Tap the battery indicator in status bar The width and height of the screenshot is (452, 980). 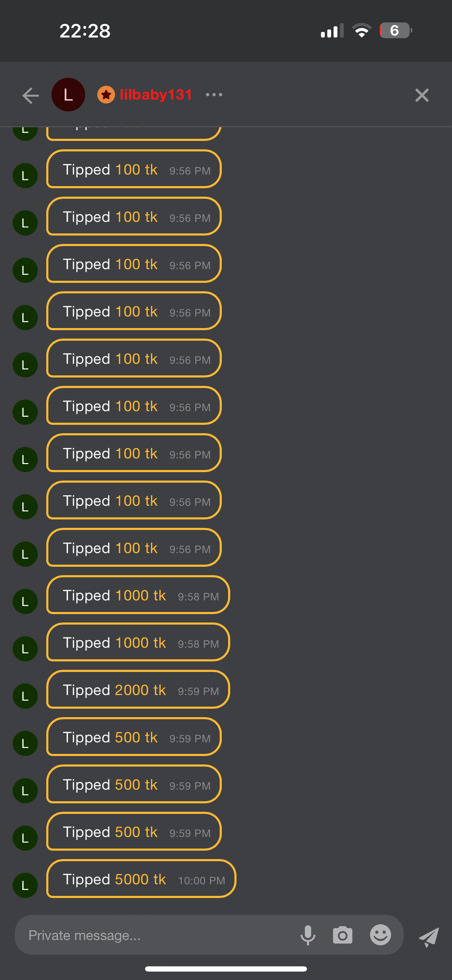(x=395, y=30)
